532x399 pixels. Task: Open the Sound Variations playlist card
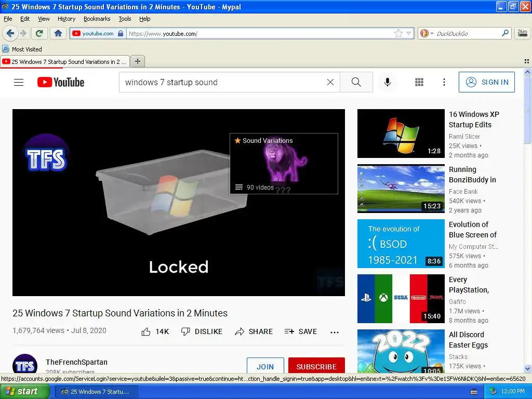tap(284, 164)
